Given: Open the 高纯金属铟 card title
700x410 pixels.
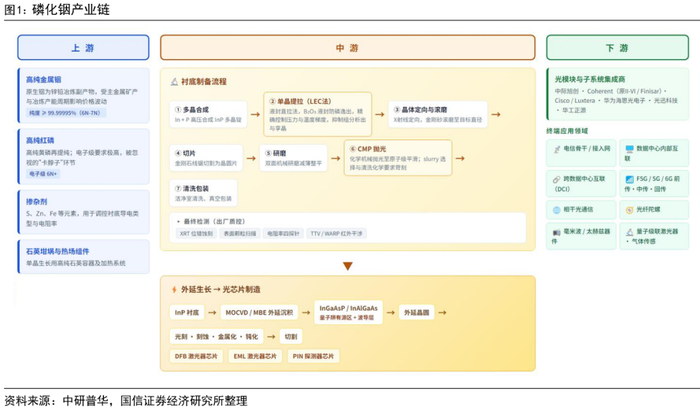Looking at the screenshot, I should pyautogui.click(x=43, y=79).
